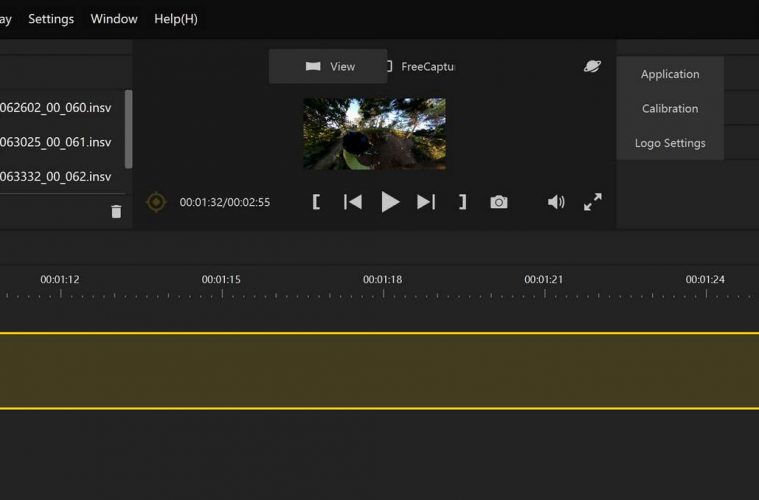Delete selected file with trash icon
Viewport: 759px width, 500px height.
click(x=116, y=211)
